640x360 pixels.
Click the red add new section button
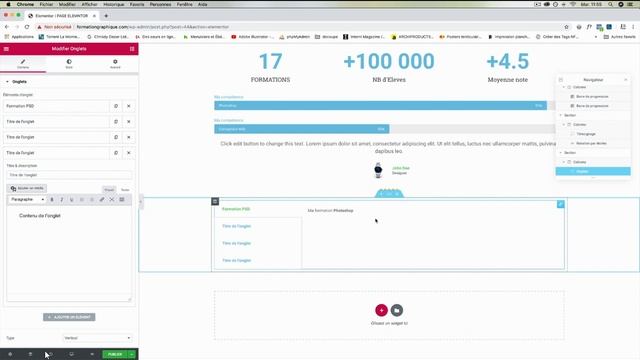coord(381,310)
